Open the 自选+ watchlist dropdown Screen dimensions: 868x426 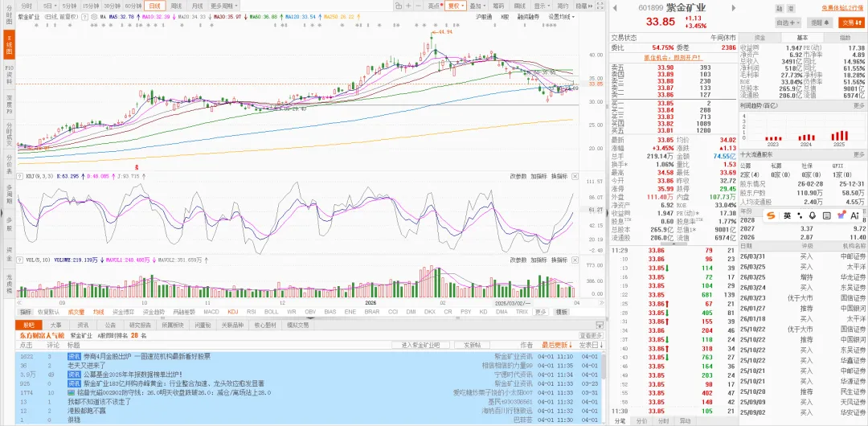(x=788, y=23)
